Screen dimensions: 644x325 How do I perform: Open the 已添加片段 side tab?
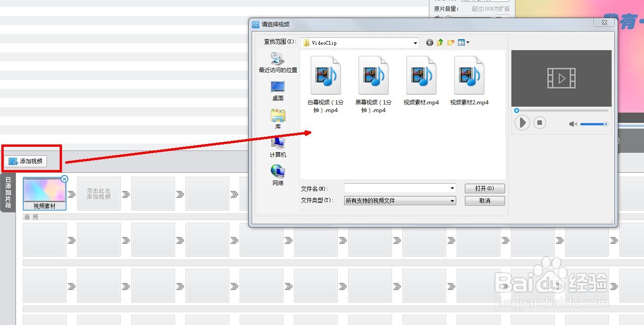pyautogui.click(x=8, y=193)
